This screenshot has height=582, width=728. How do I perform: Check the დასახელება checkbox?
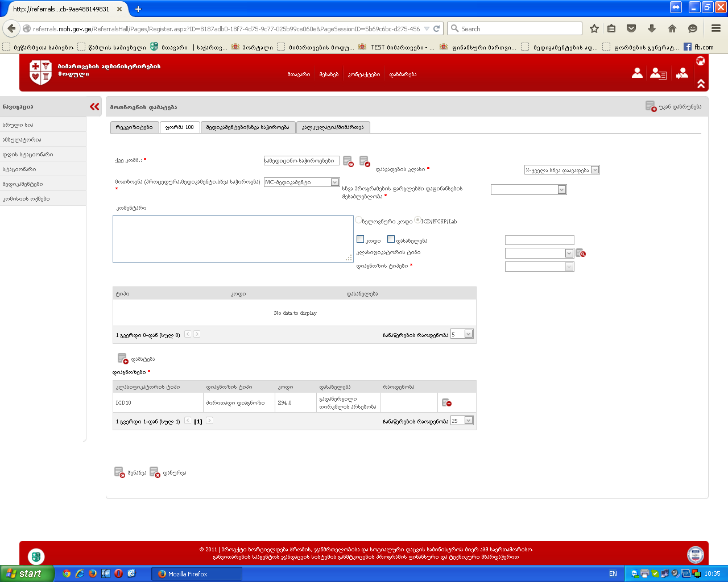[391, 239]
